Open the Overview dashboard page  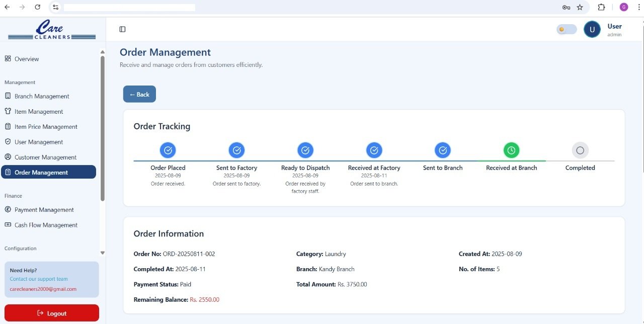tap(27, 59)
